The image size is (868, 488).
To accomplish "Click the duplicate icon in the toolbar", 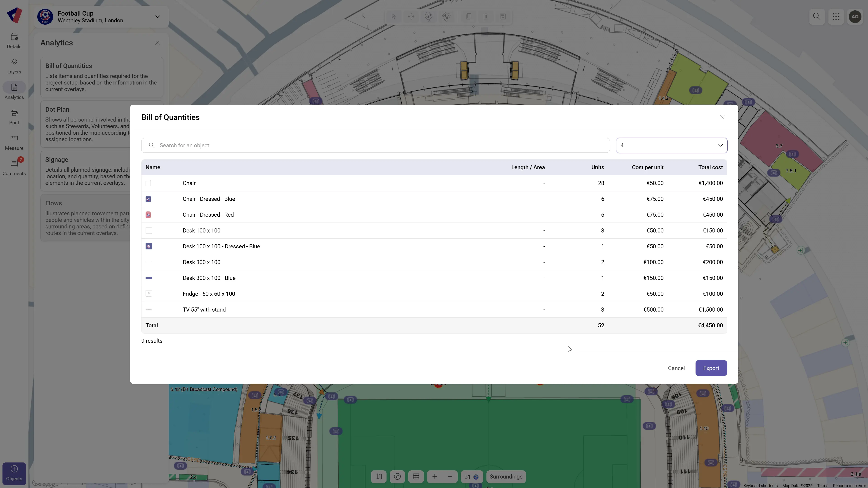I will pyautogui.click(x=468, y=16).
